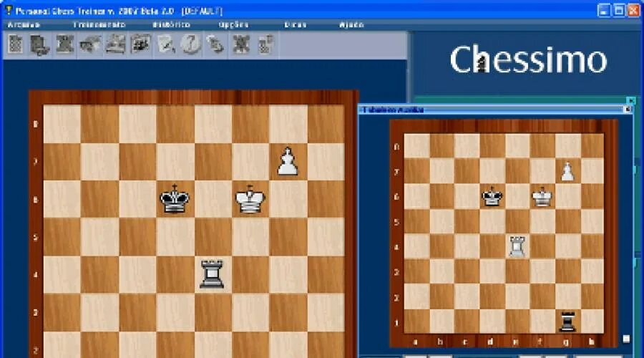644x358 pixels.
Task: Click the Chessimo logo
Action: [x=528, y=60]
